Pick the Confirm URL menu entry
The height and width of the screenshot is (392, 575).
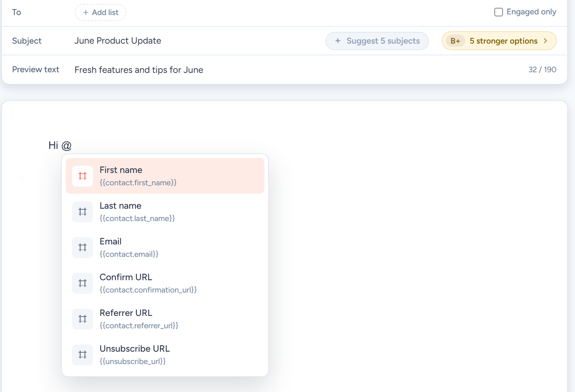(165, 283)
